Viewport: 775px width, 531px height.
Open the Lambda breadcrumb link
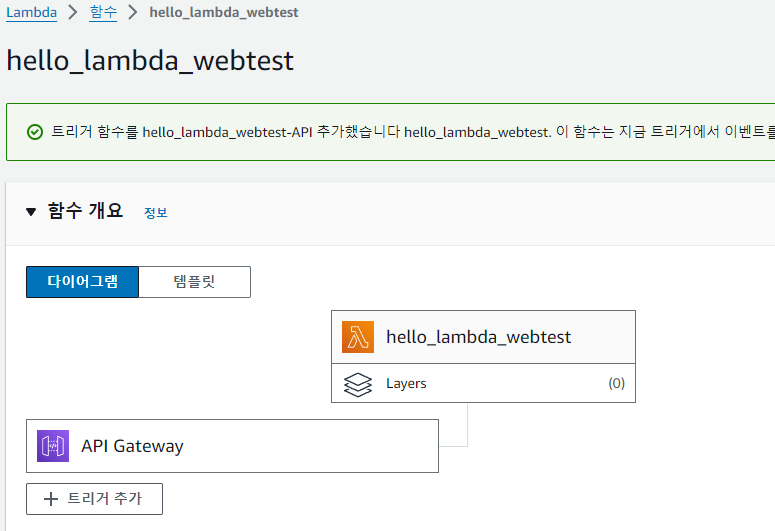coord(32,12)
